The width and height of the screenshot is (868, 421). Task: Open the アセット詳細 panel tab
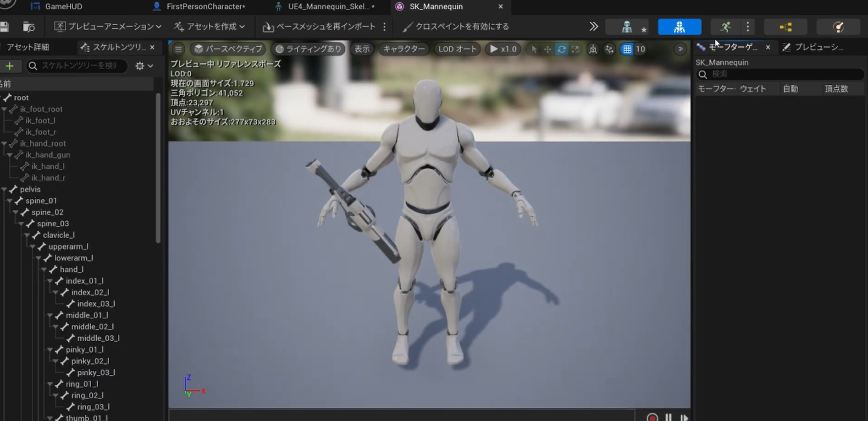tap(28, 47)
